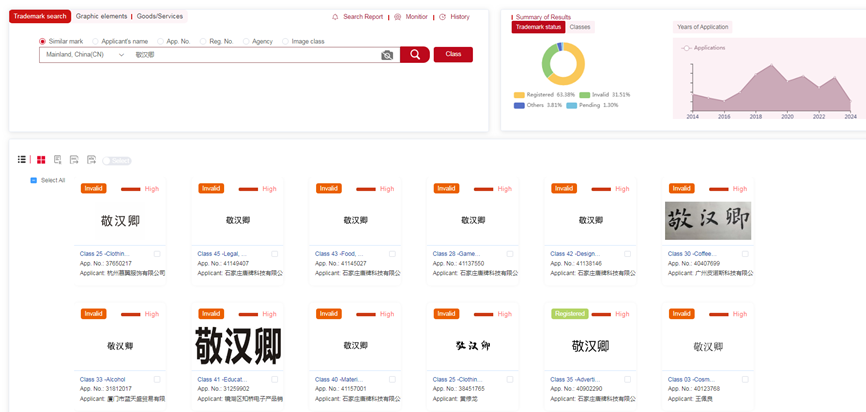Toggle the Select switch
This screenshot has height=412, width=866.
click(117, 161)
